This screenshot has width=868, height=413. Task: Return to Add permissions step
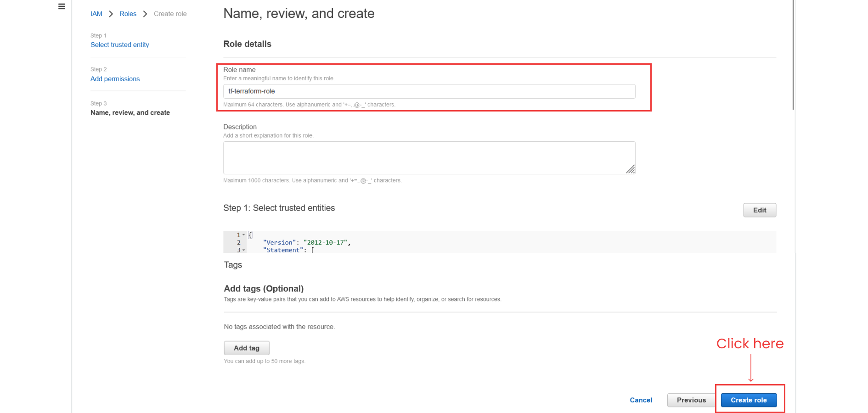pos(115,79)
